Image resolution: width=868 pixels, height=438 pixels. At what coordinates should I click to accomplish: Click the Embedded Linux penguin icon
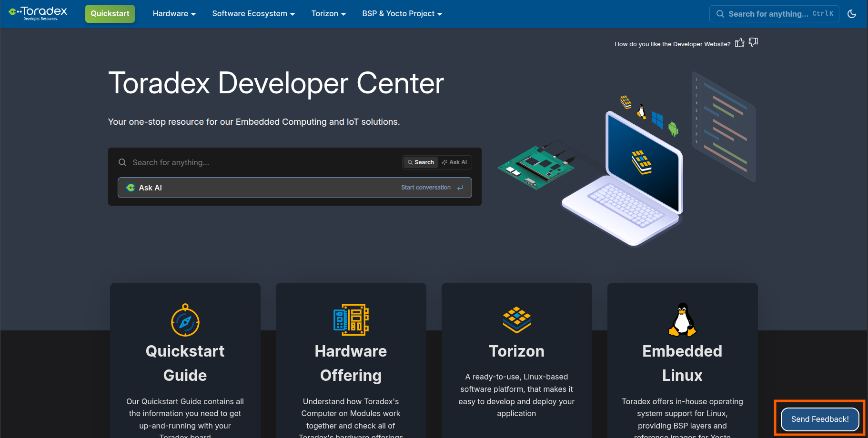tap(682, 319)
